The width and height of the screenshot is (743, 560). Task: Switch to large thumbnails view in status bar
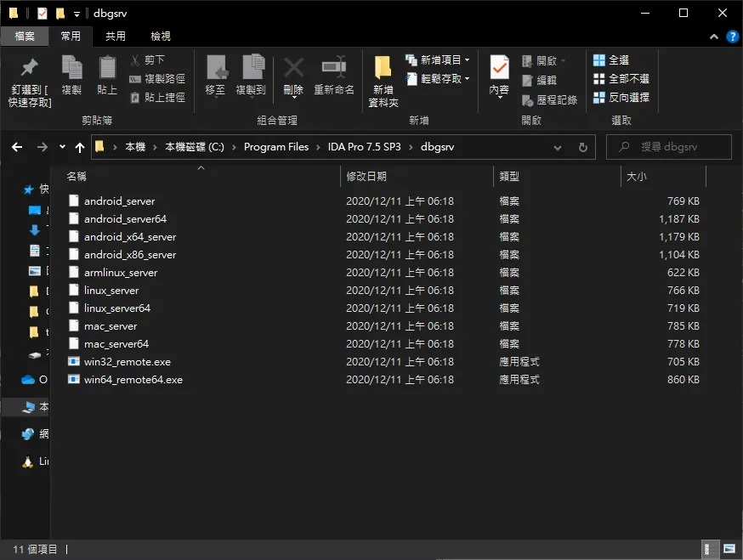729,549
